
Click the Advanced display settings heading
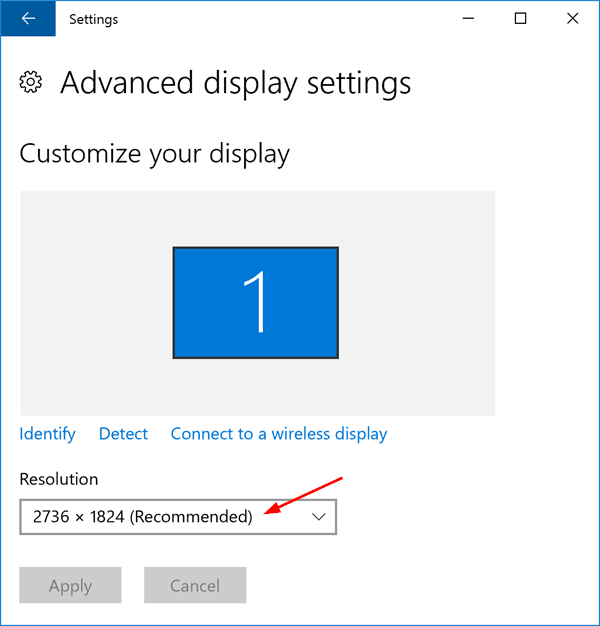pos(235,83)
